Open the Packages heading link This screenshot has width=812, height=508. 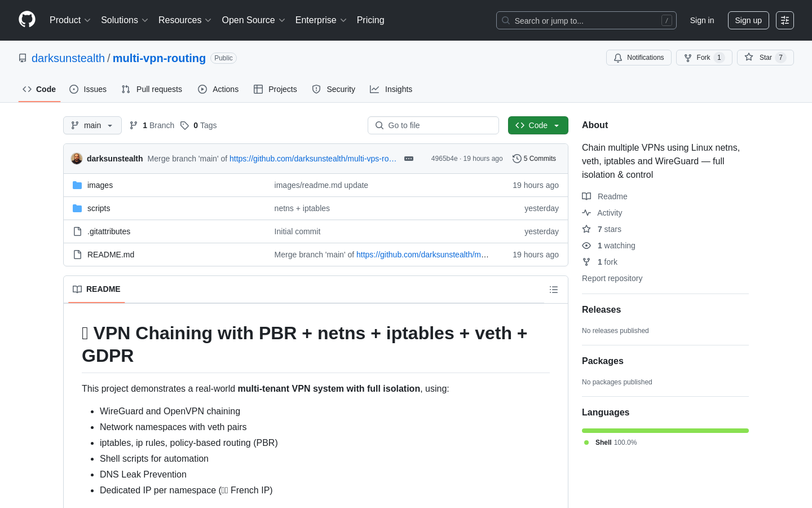tap(603, 361)
